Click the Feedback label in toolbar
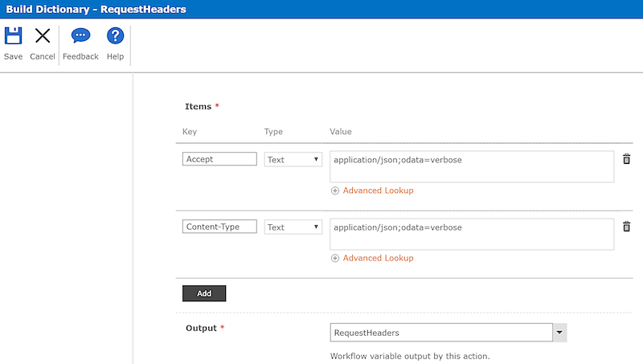Screen dimensions: 643x364 tap(80, 56)
